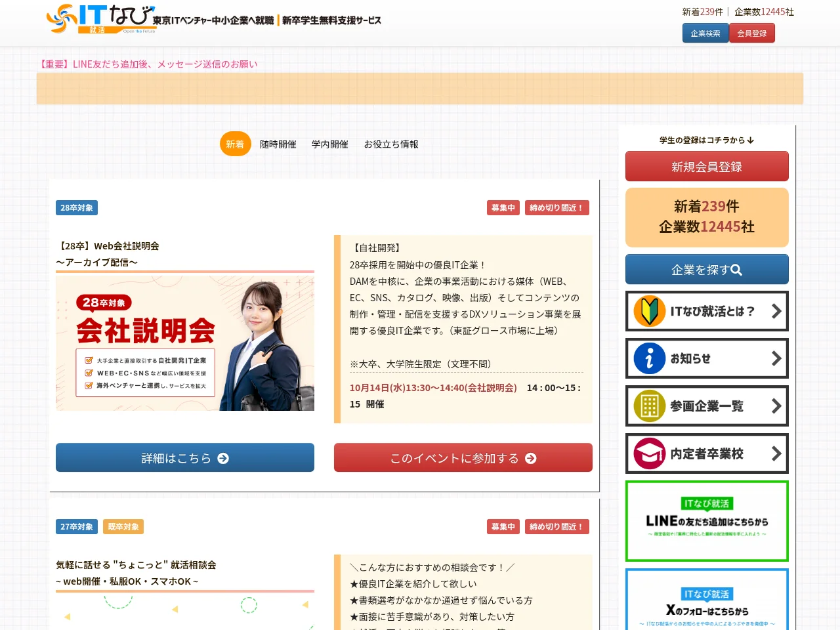Switch to the 学内開催 tab
This screenshot has height=630, width=840.
pyautogui.click(x=330, y=144)
